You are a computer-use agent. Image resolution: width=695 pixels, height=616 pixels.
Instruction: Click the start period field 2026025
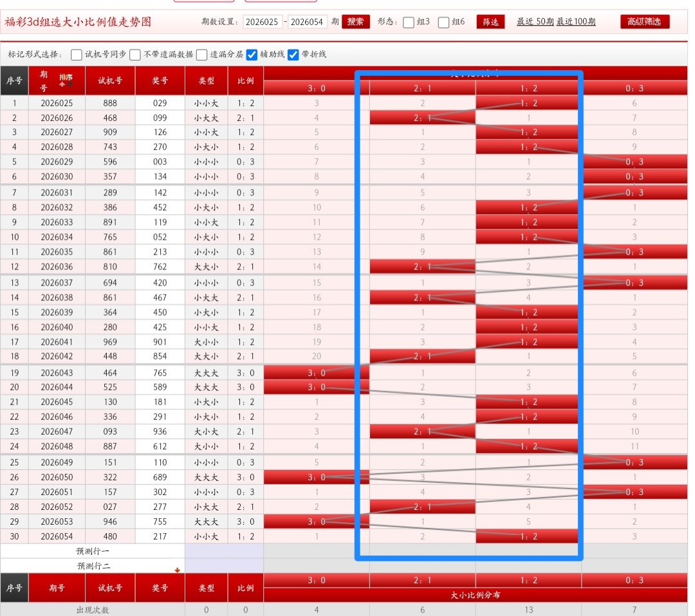click(x=263, y=23)
